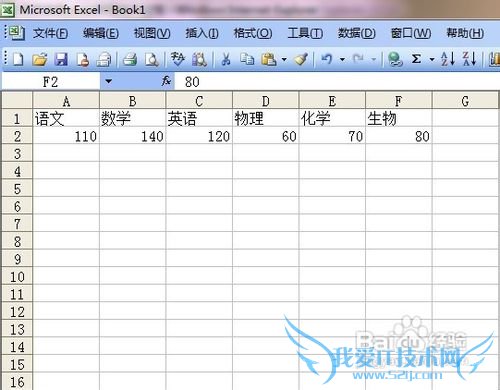Open the 帮助(H) menu

pos(465,33)
